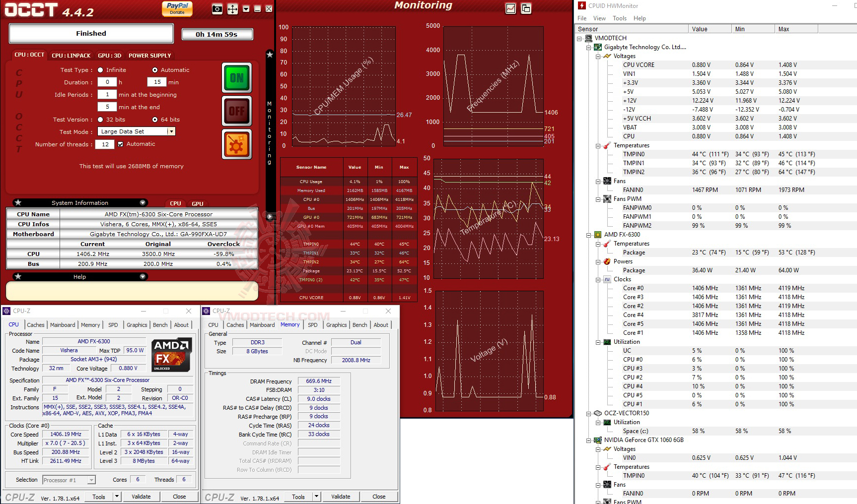Click the AMD FX-6300 processor icon in HWMonitor
This screenshot has width=857, height=504.
pos(598,235)
